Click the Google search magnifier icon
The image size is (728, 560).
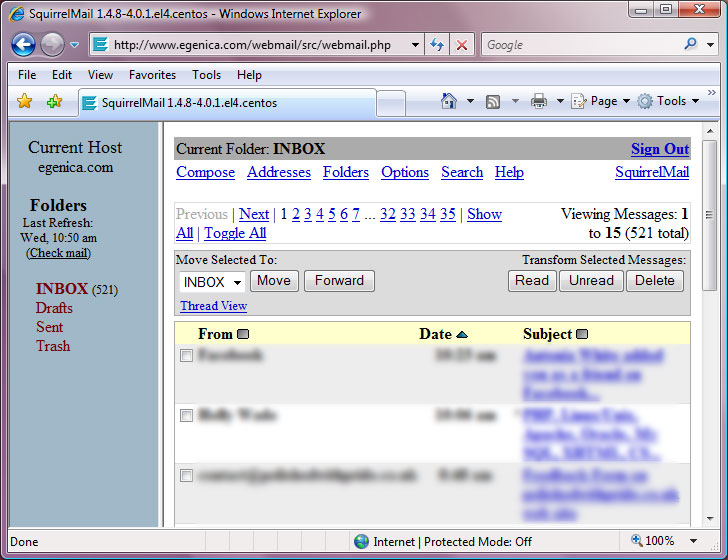[x=690, y=44]
